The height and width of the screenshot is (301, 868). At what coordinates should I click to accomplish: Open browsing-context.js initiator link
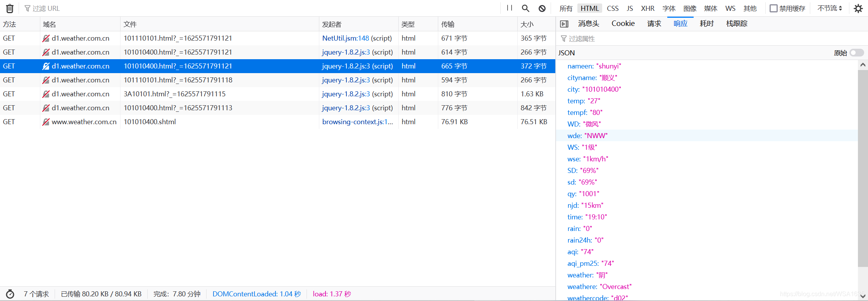[x=358, y=122]
